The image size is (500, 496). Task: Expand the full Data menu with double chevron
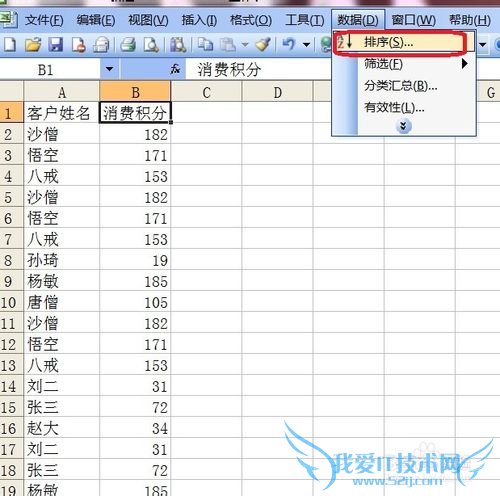tap(404, 126)
